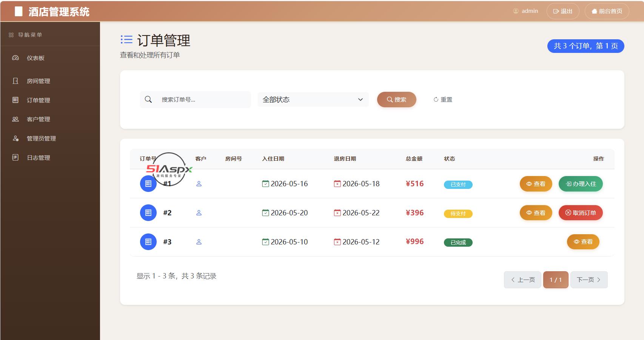Click check-in calendar icon for 2026-05-20
This screenshot has height=340, width=644.
coord(266,213)
